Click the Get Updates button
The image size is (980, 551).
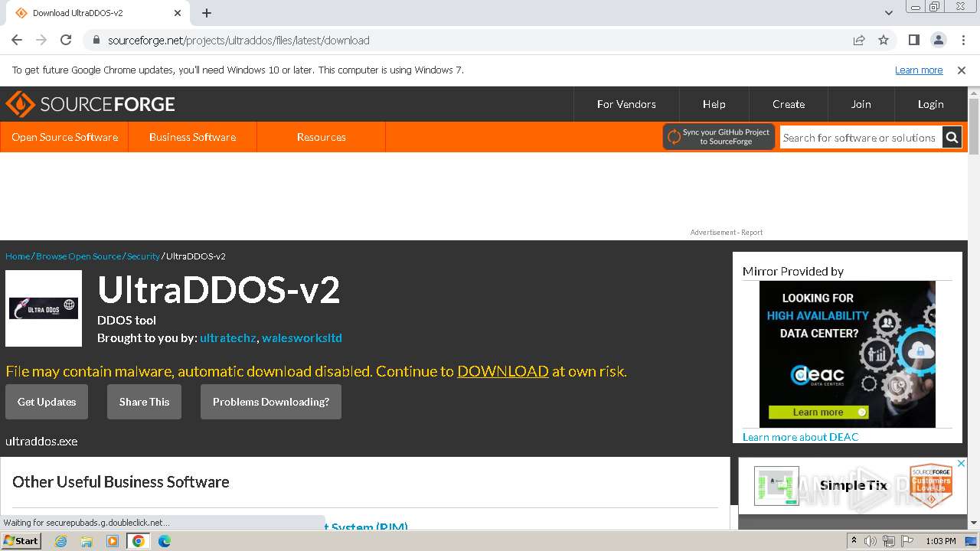pos(47,402)
